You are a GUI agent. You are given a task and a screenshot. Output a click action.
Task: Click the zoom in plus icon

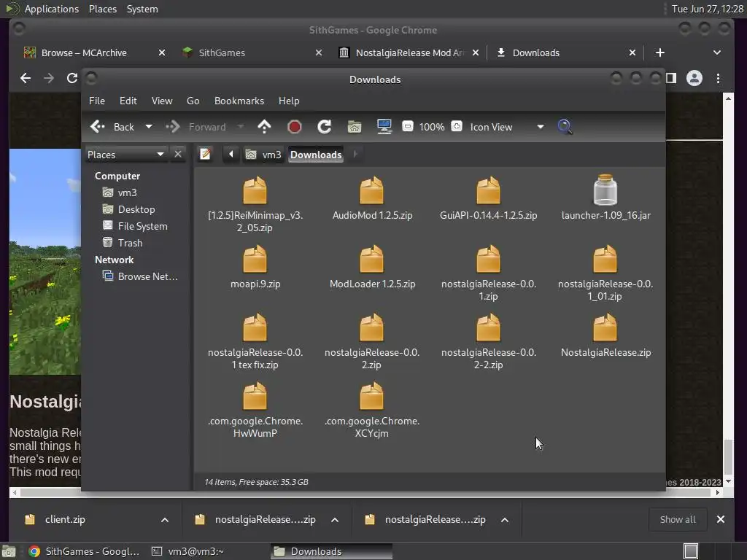[457, 127]
